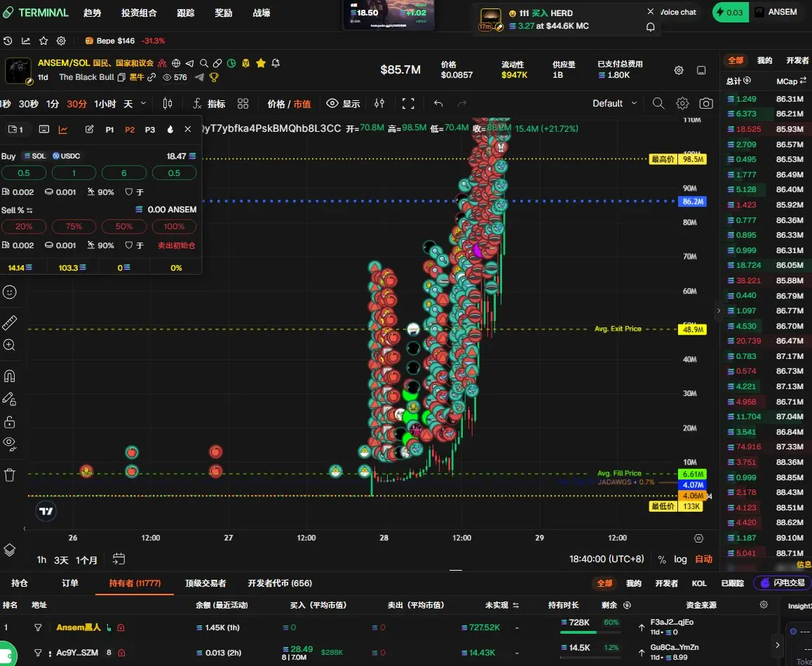Open chart settings gear next to camera
This screenshot has height=666, width=812.
pos(682,104)
